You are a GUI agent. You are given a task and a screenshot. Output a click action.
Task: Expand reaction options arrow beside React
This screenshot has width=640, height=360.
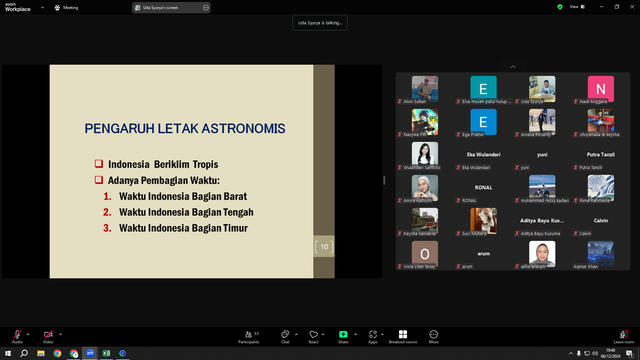[x=323, y=334]
